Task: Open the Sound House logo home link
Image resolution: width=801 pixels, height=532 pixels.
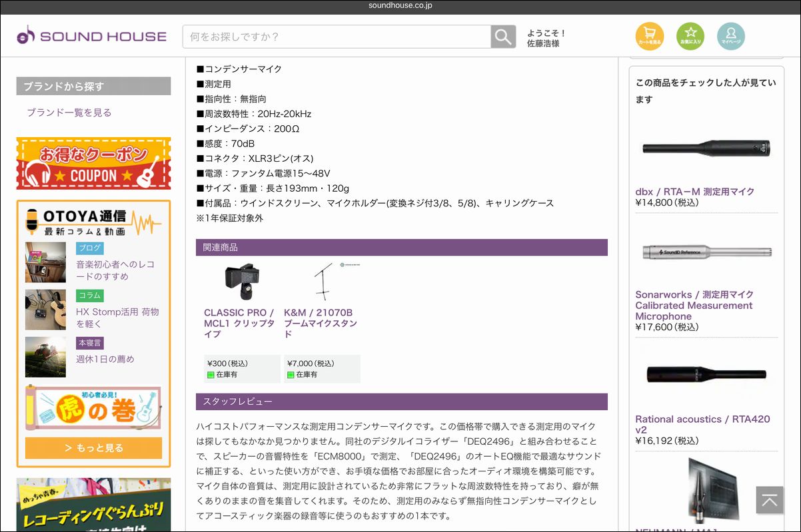Action: pyautogui.click(x=92, y=36)
